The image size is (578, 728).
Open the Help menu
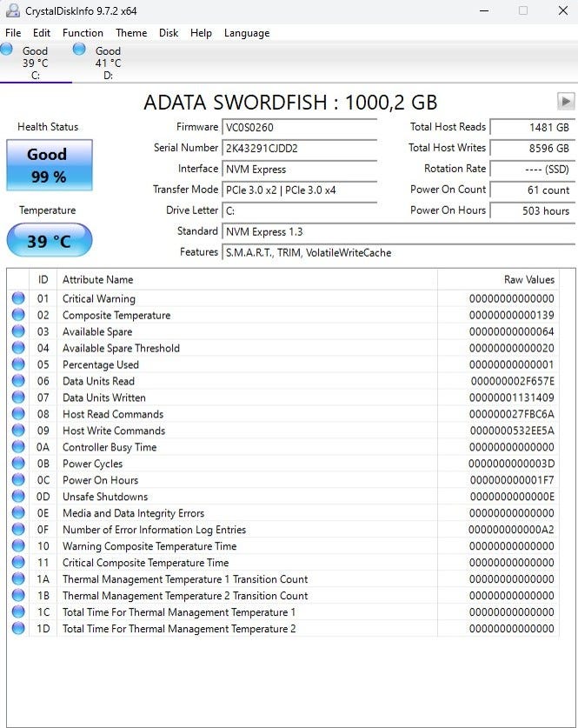click(201, 33)
